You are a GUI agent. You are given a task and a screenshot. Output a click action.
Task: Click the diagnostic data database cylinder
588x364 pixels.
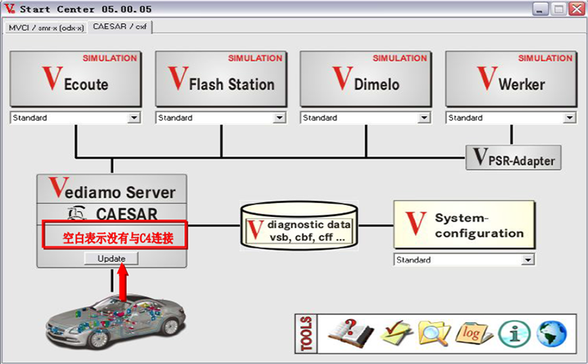pos(299,226)
